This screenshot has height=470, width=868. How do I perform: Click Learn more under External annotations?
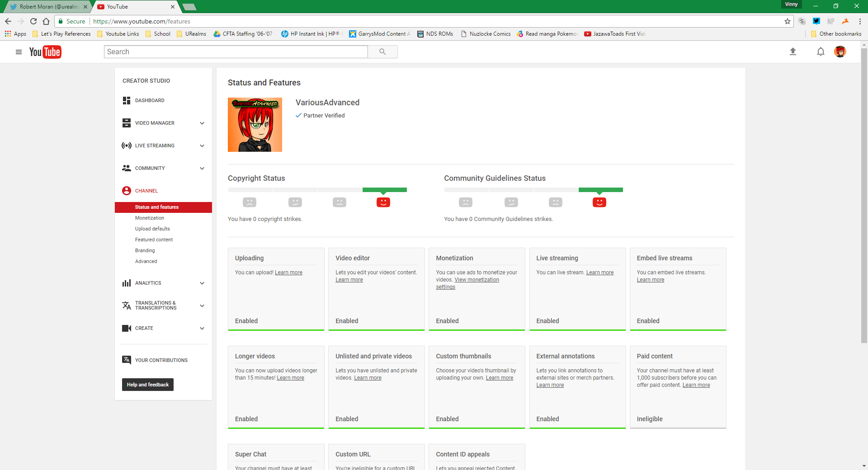point(550,385)
